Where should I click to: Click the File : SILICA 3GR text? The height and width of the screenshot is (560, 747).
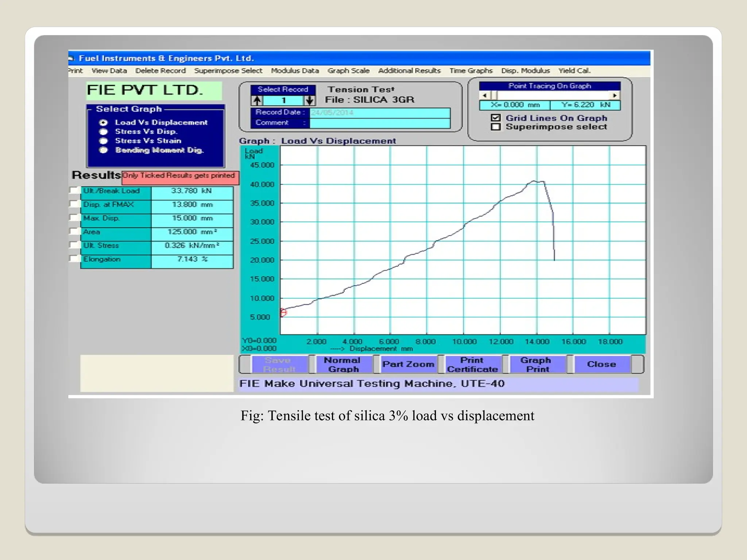[369, 100]
